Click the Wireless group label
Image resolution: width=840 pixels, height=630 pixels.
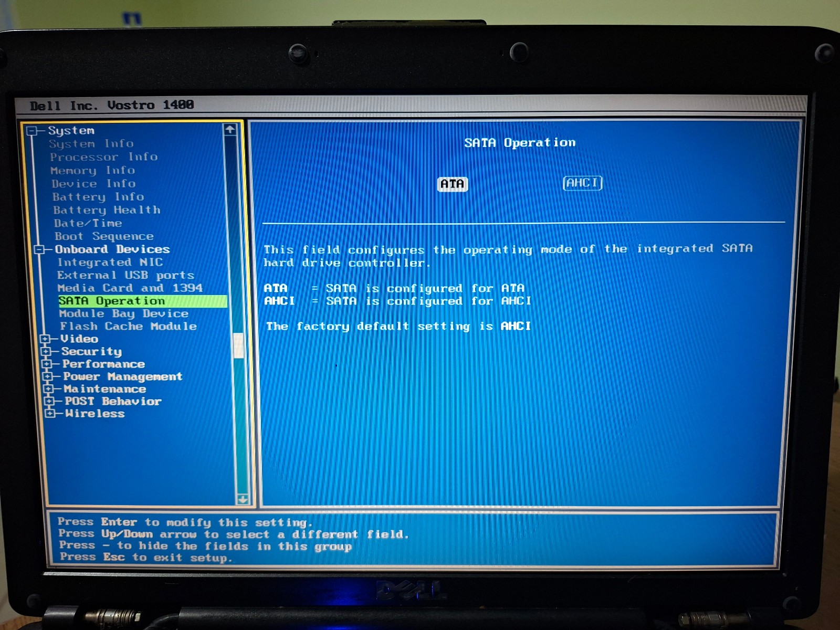[95, 414]
